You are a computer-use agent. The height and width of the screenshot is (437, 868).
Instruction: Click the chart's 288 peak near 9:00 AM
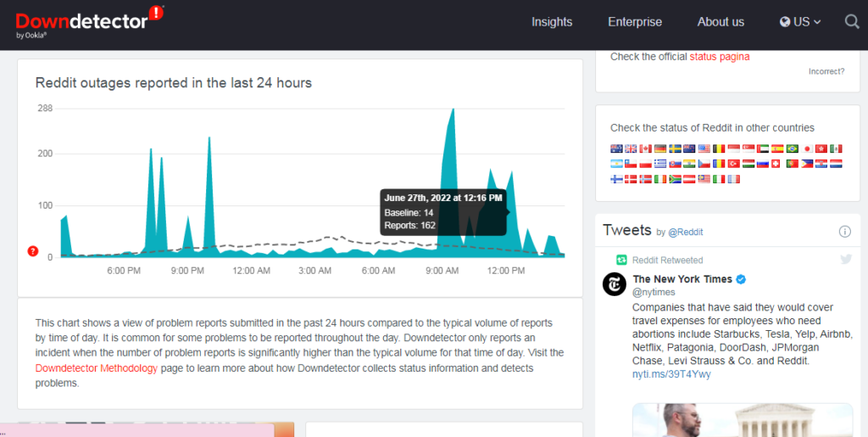[453, 109]
